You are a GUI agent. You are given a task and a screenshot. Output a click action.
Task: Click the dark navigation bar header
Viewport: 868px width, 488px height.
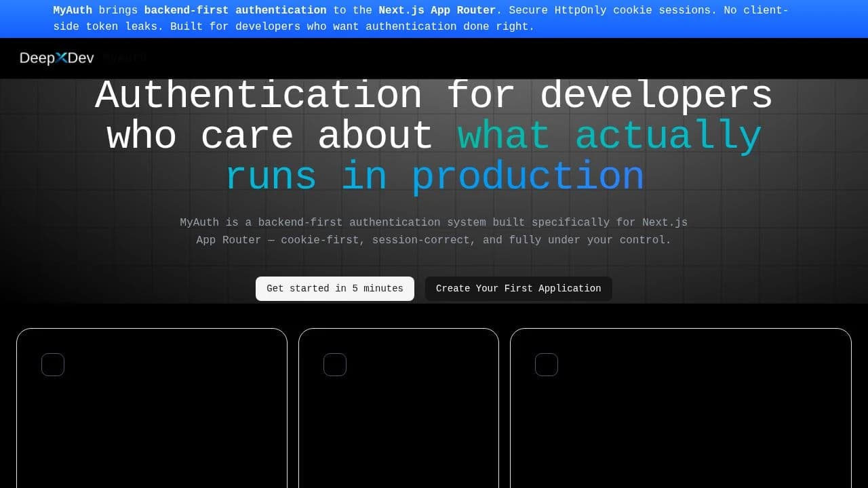click(434, 58)
